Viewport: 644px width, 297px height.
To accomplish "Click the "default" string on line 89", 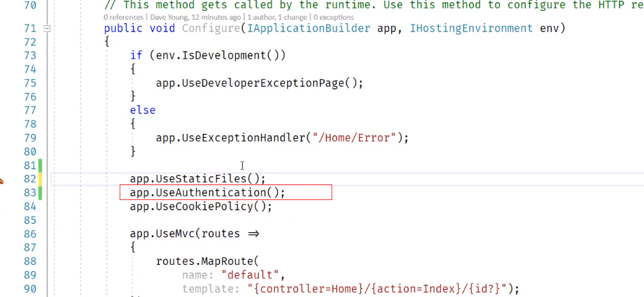I will click(x=250, y=275).
